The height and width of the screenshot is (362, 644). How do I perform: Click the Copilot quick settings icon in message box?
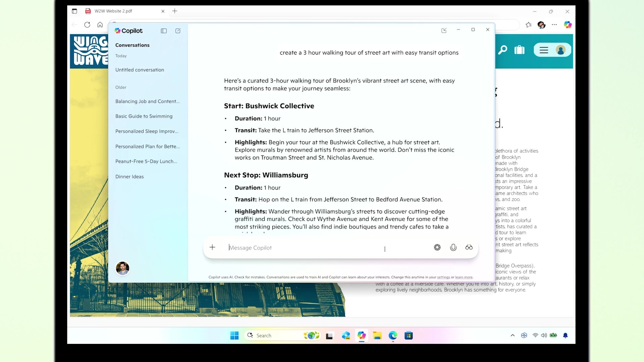coord(437,247)
